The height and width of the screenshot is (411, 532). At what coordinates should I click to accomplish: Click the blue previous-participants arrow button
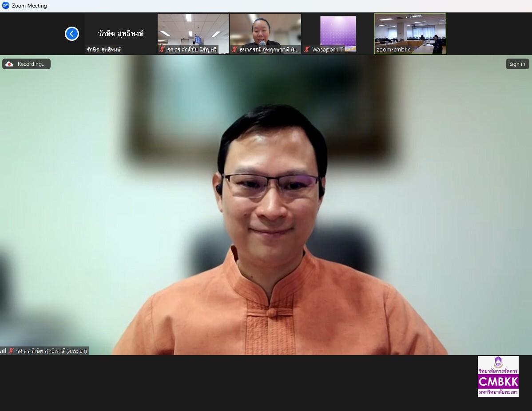coord(72,34)
